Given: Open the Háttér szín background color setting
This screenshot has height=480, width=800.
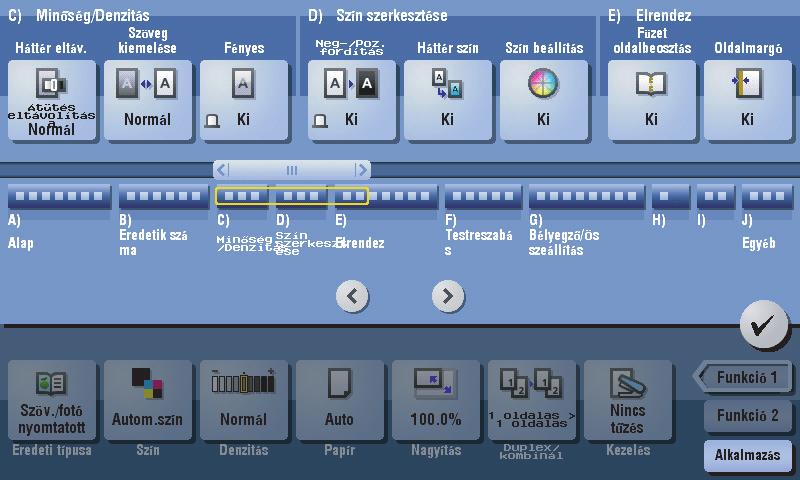Looking at the screenshot, I should tap(448, 100).
